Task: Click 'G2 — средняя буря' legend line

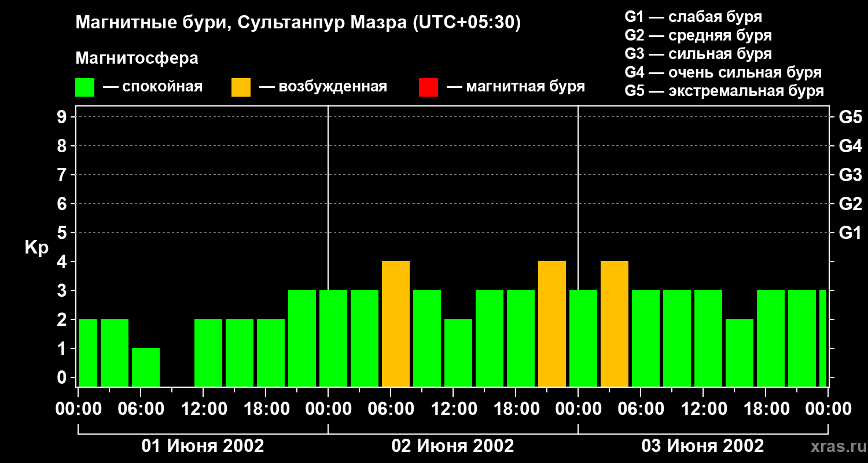Action: (698, 35)
